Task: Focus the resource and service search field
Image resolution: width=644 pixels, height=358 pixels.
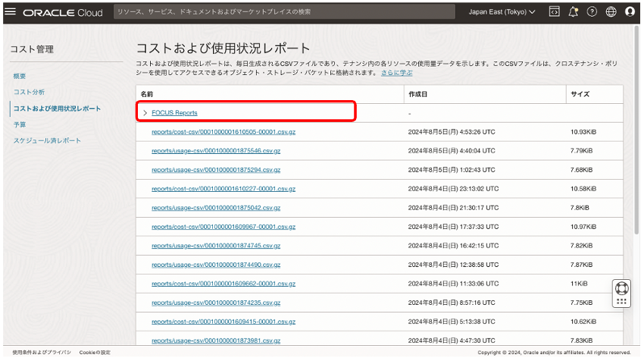Action: (284, 12)
